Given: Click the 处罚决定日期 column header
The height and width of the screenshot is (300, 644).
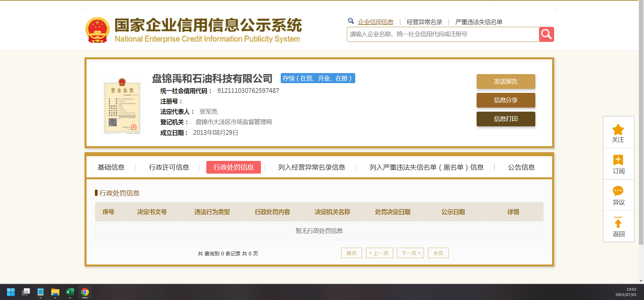Looking at the screenshot, I should 393,212.
